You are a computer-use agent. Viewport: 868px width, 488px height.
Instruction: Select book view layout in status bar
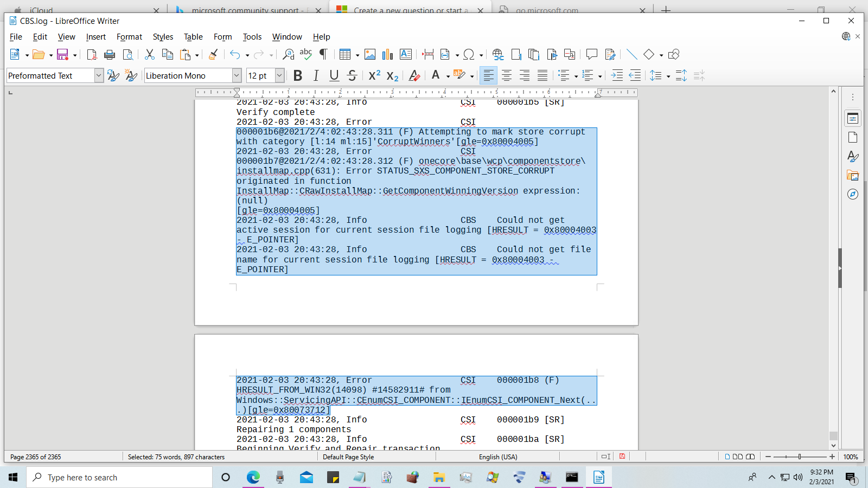point(750,457)
